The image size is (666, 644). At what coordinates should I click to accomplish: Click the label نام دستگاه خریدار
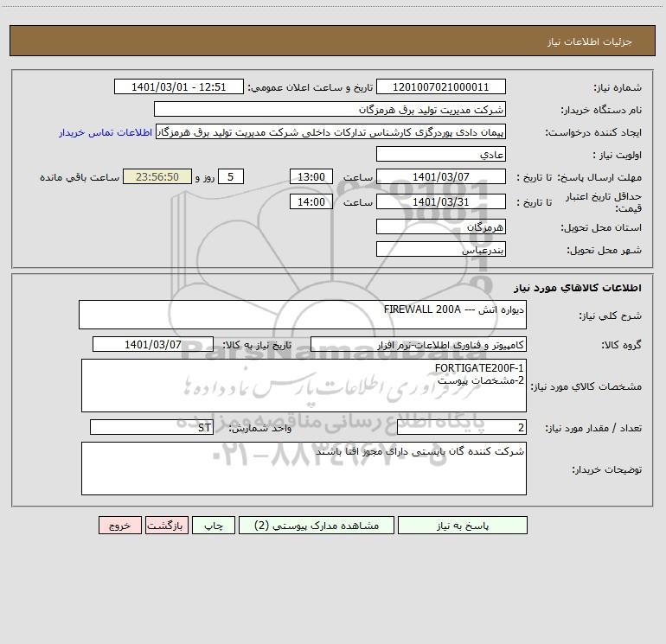click(601, 110)
